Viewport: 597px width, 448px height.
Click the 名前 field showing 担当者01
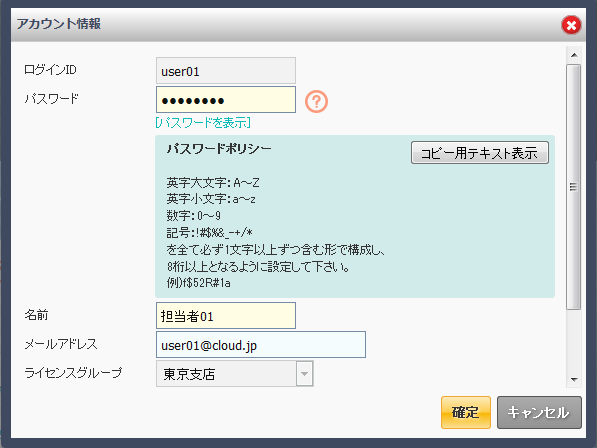(x=226, y=316)
